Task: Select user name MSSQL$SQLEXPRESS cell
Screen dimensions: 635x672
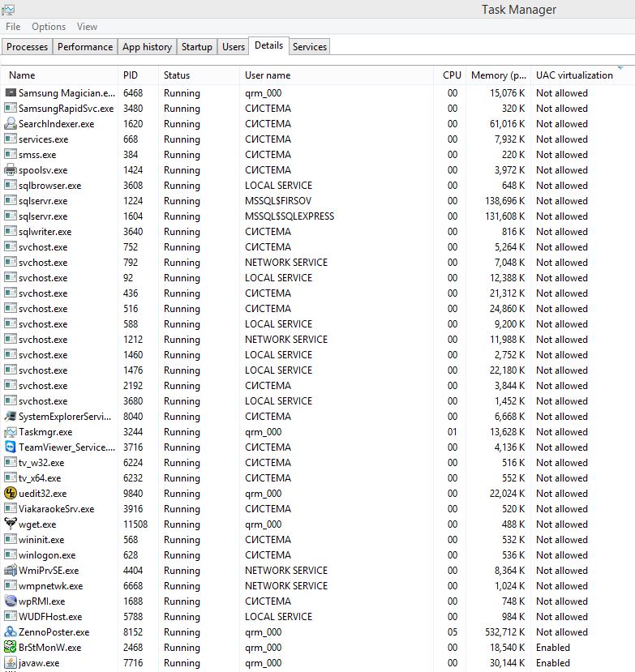Action: (x=290, y=216)
